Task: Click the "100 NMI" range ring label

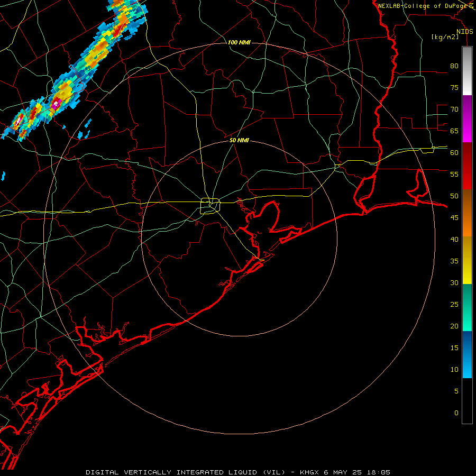Action: [x=239, y=42]
